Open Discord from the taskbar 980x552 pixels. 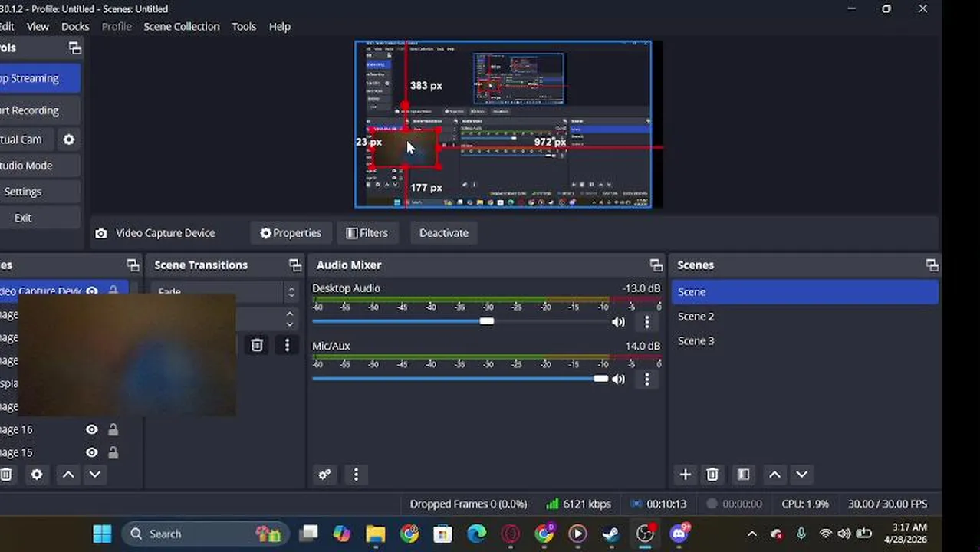coord(679,534)
